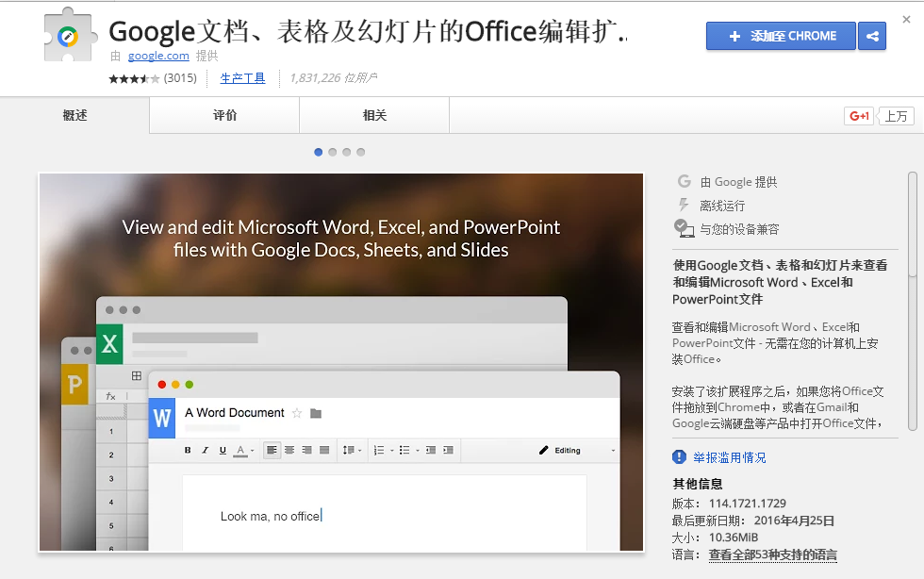Select the second carousel dot

[332, 152]
